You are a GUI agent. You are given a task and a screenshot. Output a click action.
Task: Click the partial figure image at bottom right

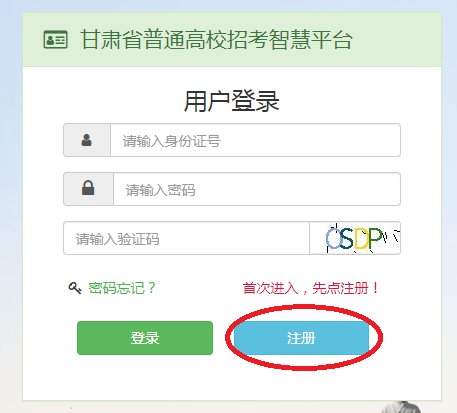pyautogui.click(x=401, y=407)
